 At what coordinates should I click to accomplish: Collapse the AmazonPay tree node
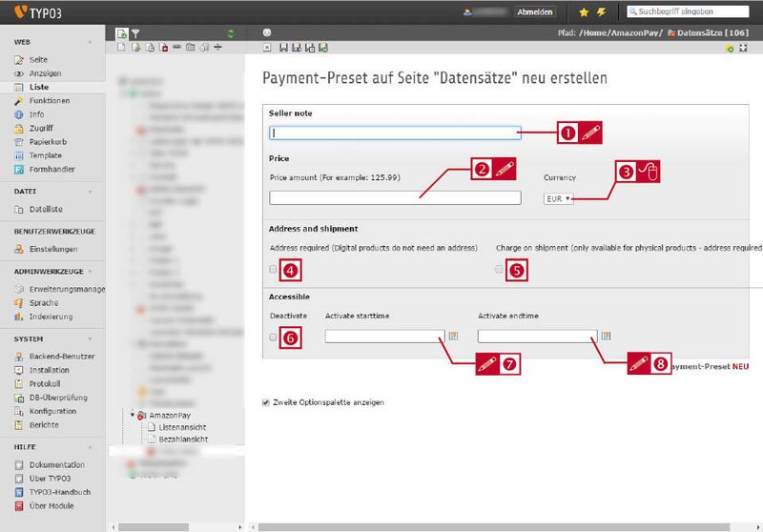click(132, 415)
